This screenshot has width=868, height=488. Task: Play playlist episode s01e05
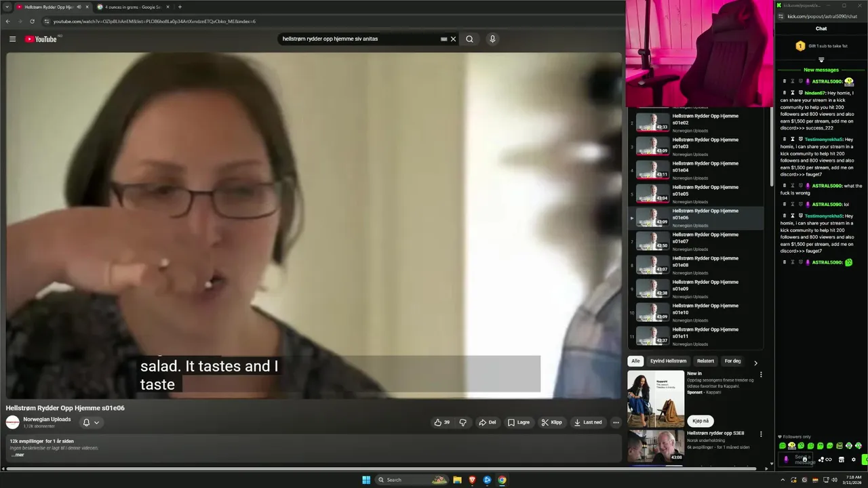[x=697, y=194]
